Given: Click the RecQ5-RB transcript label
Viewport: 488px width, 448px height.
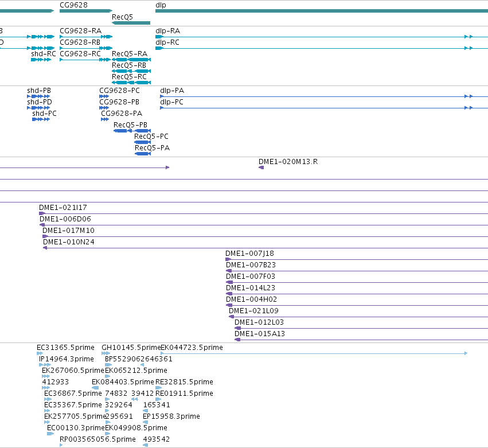Looking at the screenshot, I should coord(129,65).
